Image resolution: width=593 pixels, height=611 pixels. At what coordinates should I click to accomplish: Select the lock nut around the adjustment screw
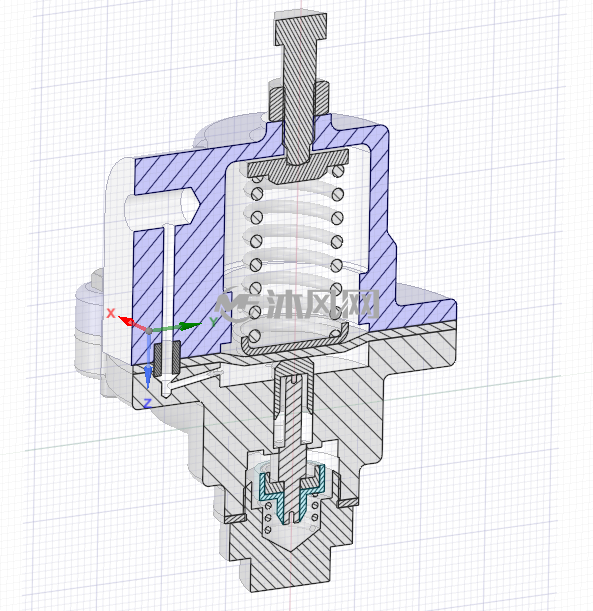pyautogui.click(x=299, y=101)
